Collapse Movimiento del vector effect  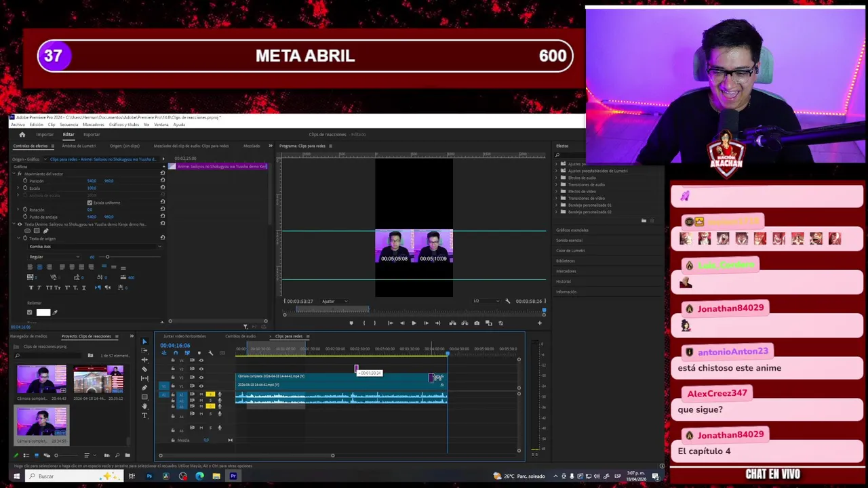coord(14,174)
